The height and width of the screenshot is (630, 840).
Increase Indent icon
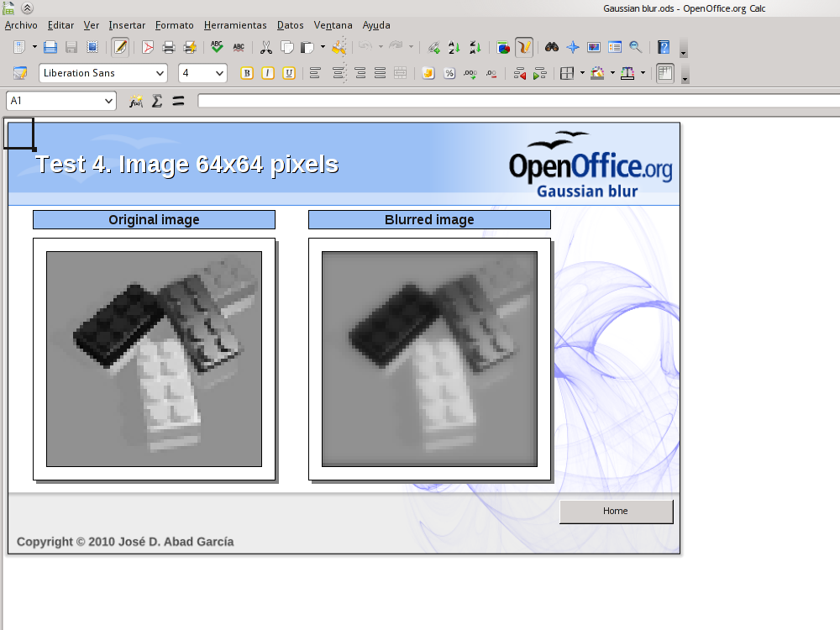pos(539,73)
